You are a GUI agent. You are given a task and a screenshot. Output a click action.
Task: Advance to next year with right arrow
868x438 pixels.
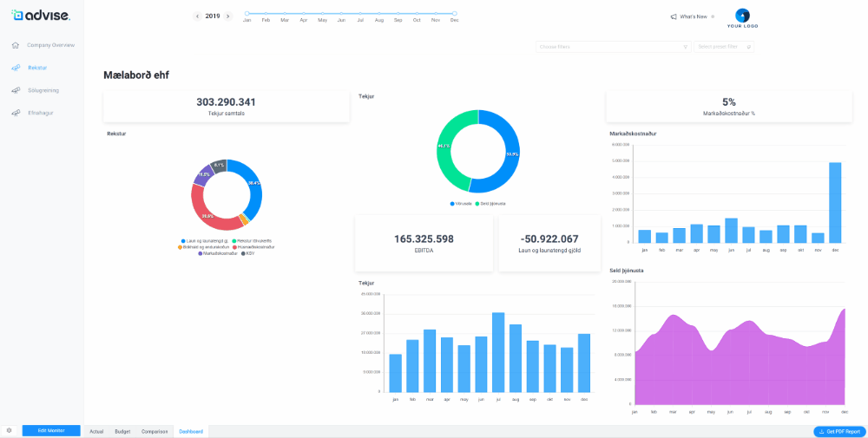point(228,16)
